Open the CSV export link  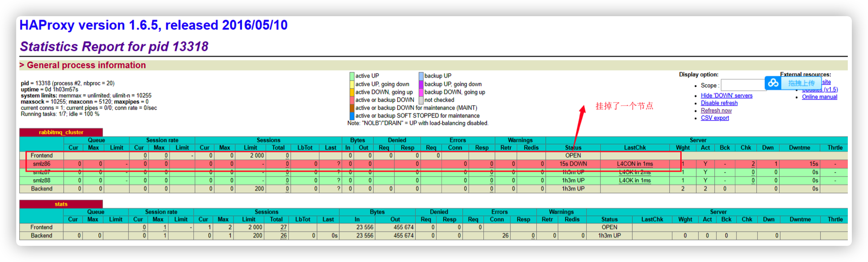715,118
